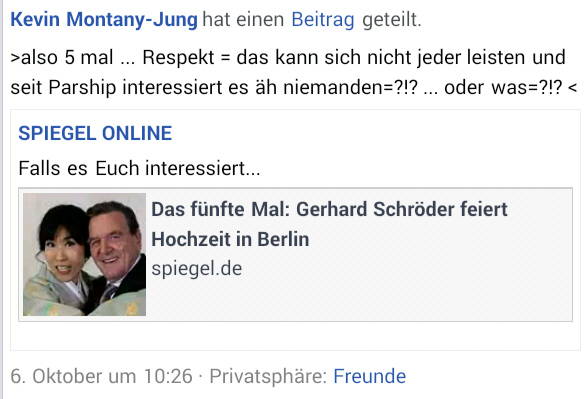The image size is (585, 399).
Task: Click the 'Respekt' word in the comment
Action: coord(178,58)
